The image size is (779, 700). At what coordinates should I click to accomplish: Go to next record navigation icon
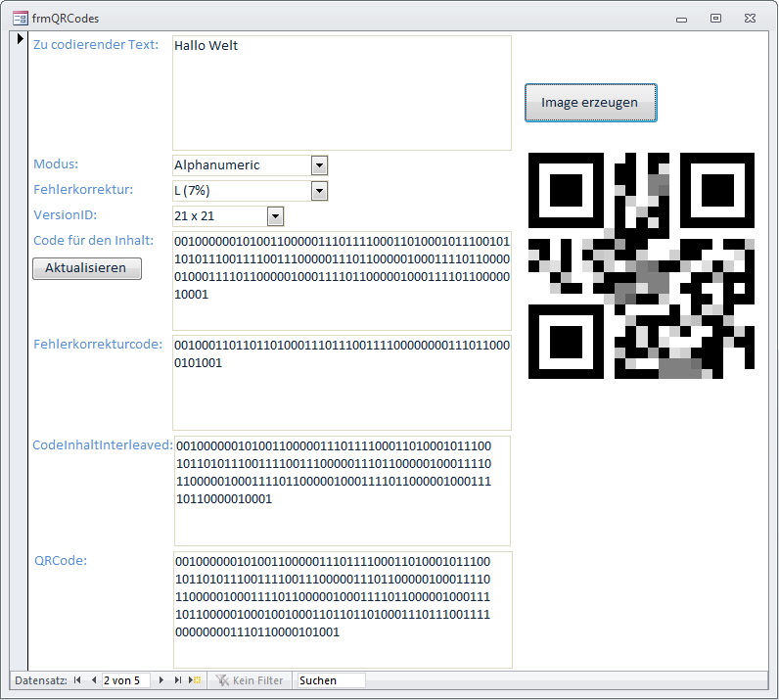click(x=160, y=680)
